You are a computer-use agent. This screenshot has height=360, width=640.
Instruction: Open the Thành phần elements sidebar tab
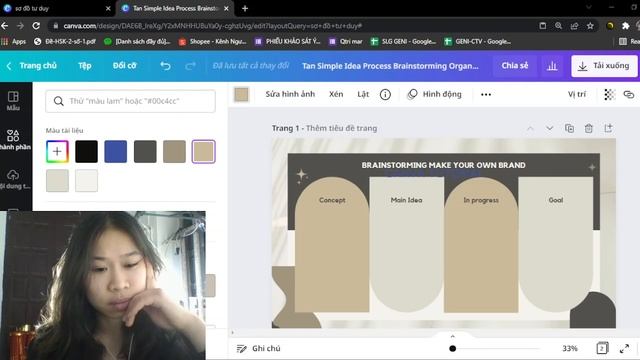(15, 140)
